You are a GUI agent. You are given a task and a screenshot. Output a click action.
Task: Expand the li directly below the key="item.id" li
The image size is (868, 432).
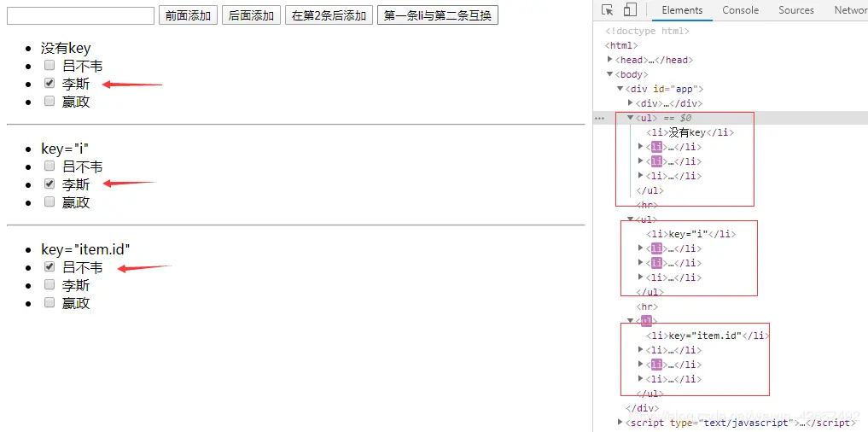(641, 349)
